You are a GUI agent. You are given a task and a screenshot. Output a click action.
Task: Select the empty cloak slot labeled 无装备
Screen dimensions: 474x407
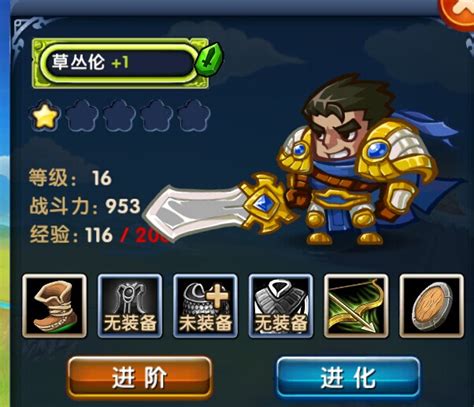coord(130,306)
